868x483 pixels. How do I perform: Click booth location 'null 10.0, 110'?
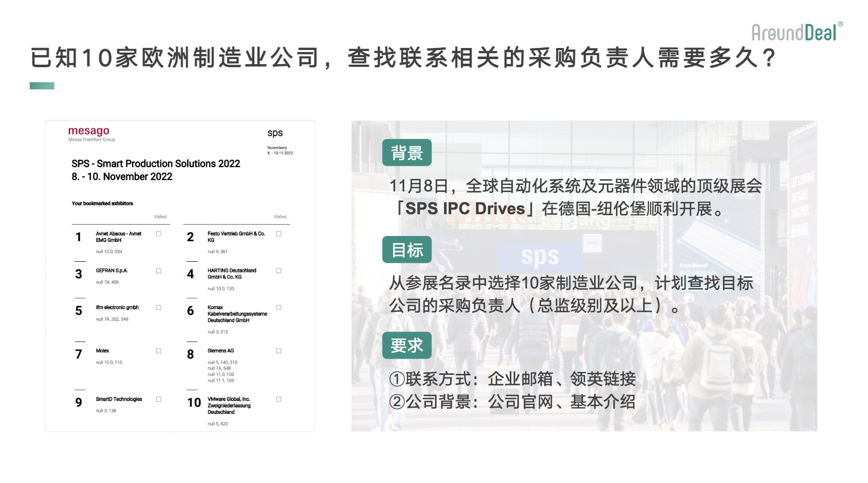pos(109,362)
